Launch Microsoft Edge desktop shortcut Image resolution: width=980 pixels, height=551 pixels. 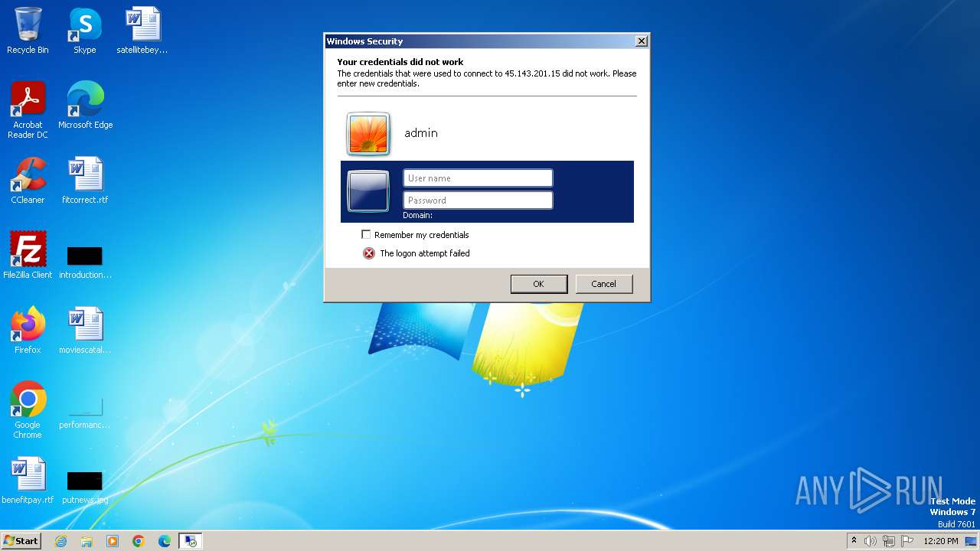85,106
